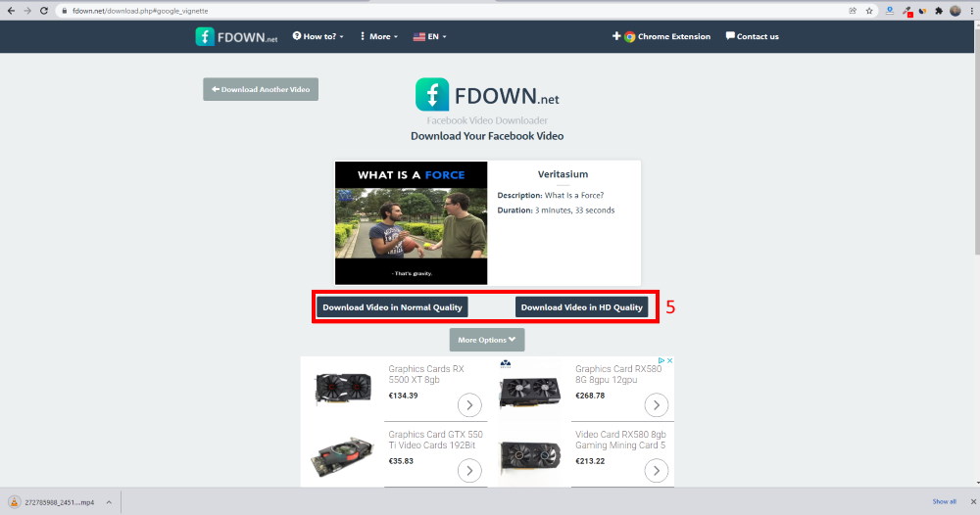Click the large FDOWN.net center logo
Viewport: 980px width, 515px height.
pyautogui.click(x=487, y=95)
